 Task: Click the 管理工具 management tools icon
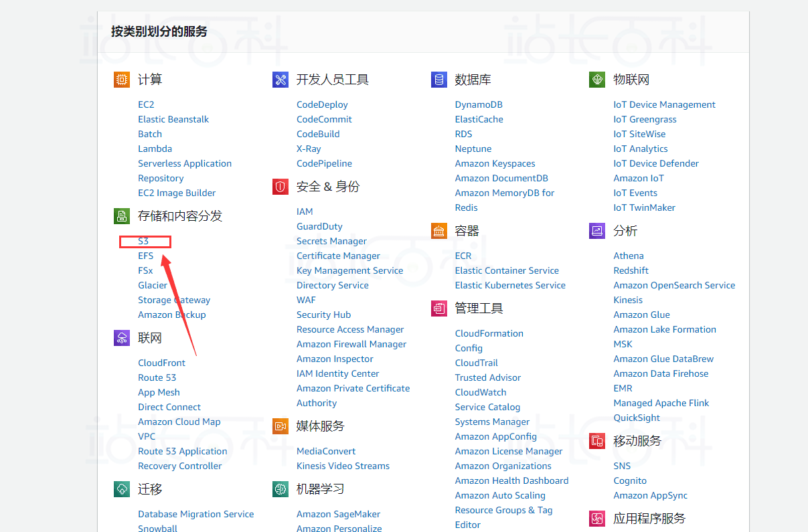438,308
